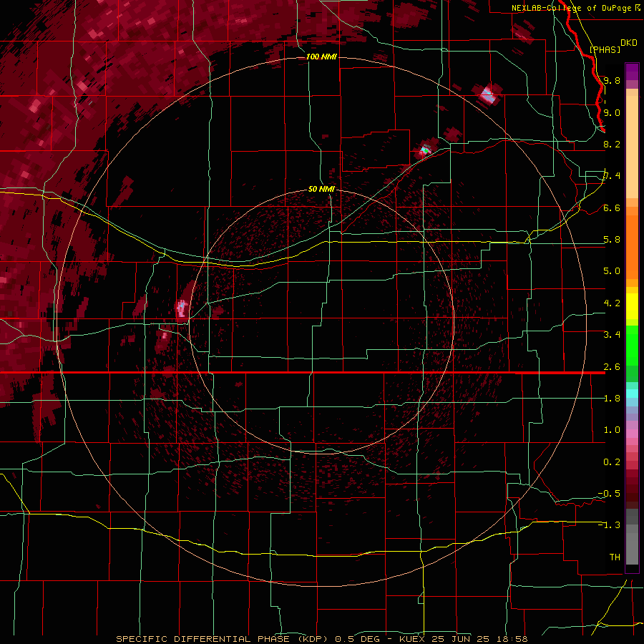The height and width of the screenshot is (644, 644).
Task: Click the 9.8 scale value
Action: tap(612, 80)
